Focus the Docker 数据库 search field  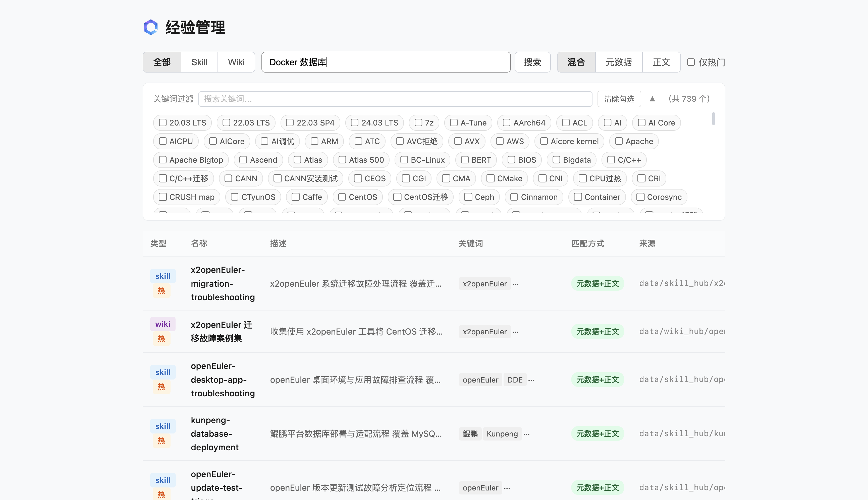click(386, 62)
